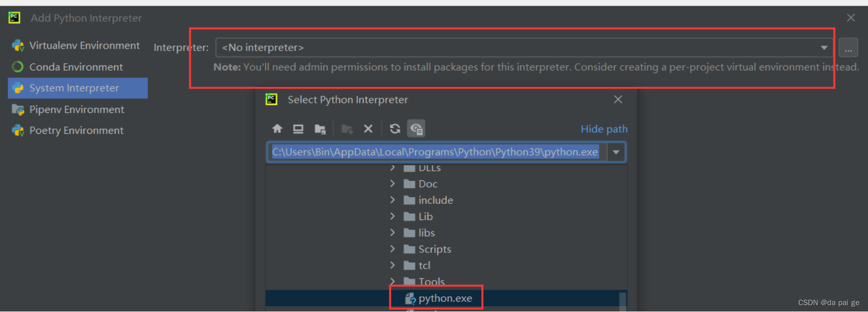
Task: Close the Add Python Interpreter window
Action: click(x=851, y=18)
